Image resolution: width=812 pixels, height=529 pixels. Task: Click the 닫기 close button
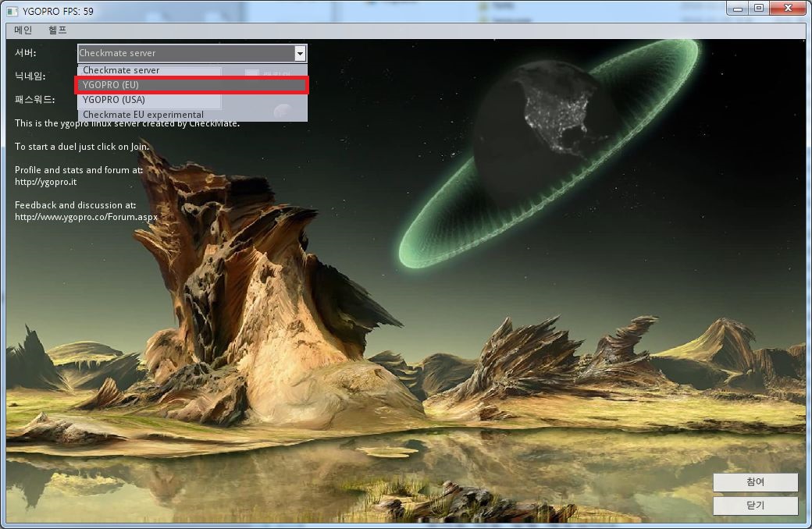tap(755, 506)
